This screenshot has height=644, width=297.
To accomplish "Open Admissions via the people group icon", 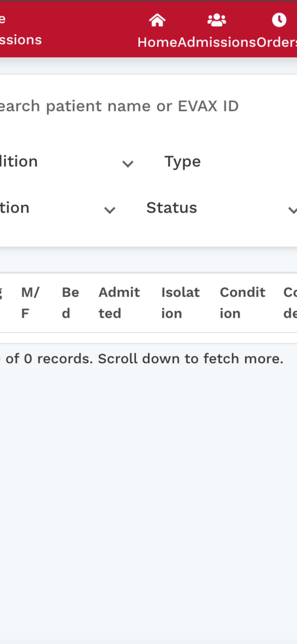I will tap(217, 20).
